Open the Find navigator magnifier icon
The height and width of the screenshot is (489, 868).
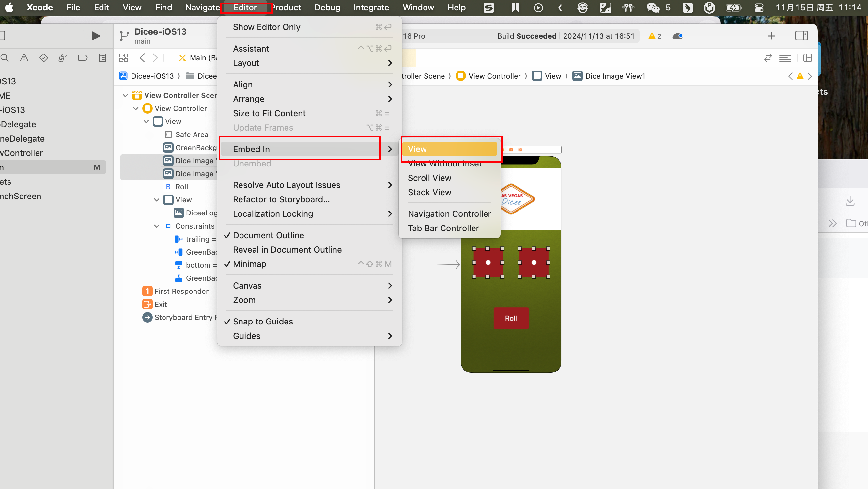4,58
